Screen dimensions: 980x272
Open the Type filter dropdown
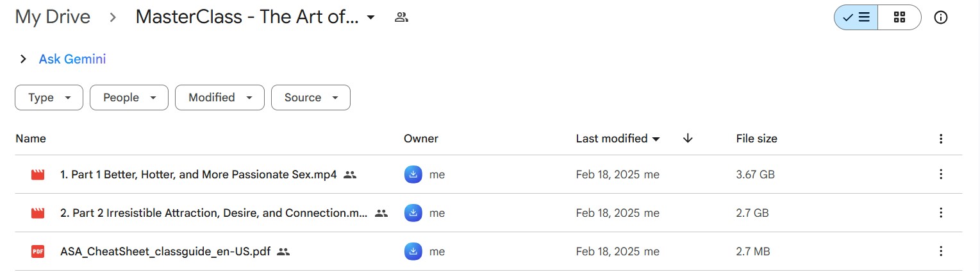[49, 98]
